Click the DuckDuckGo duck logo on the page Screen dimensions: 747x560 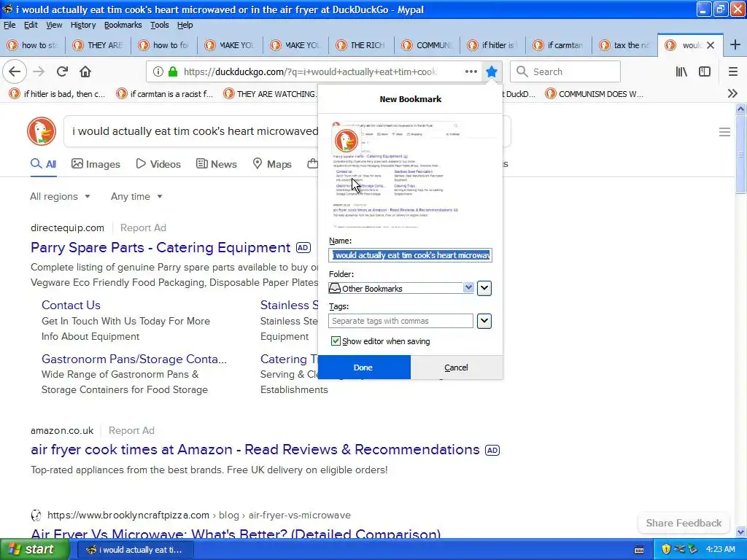tap(42, 131)
